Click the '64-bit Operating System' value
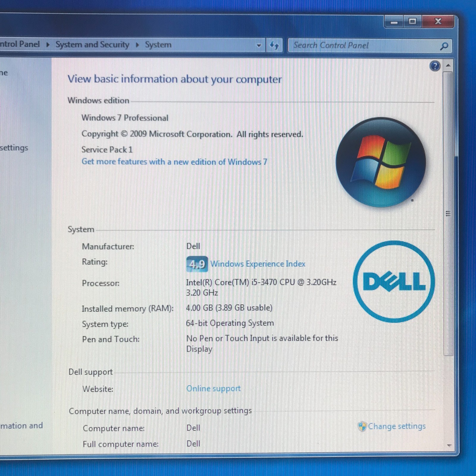Image resolution: width=476 pixels, height=476 pixels. (x=230, y=323)
